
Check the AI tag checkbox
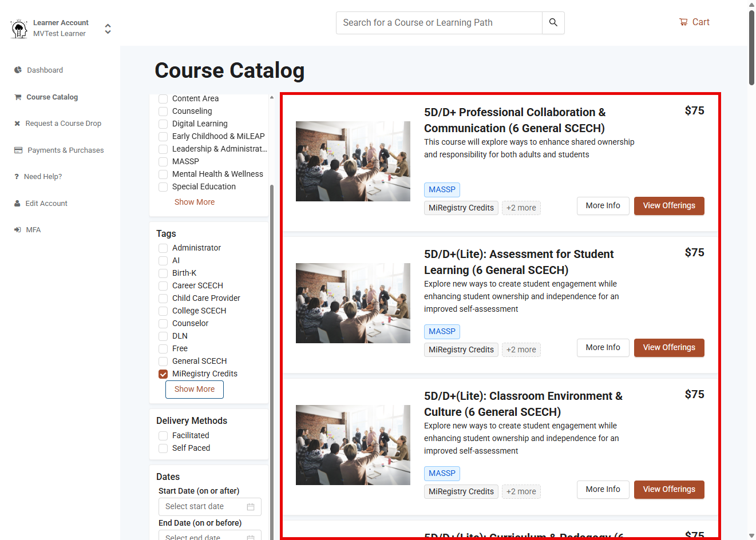163,261
